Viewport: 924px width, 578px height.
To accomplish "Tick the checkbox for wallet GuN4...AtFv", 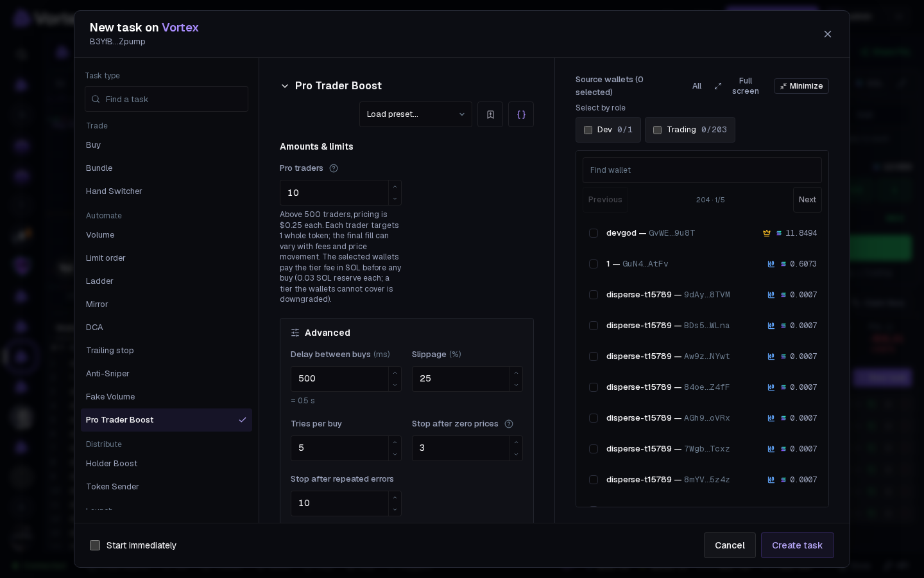I will (594, 264).
